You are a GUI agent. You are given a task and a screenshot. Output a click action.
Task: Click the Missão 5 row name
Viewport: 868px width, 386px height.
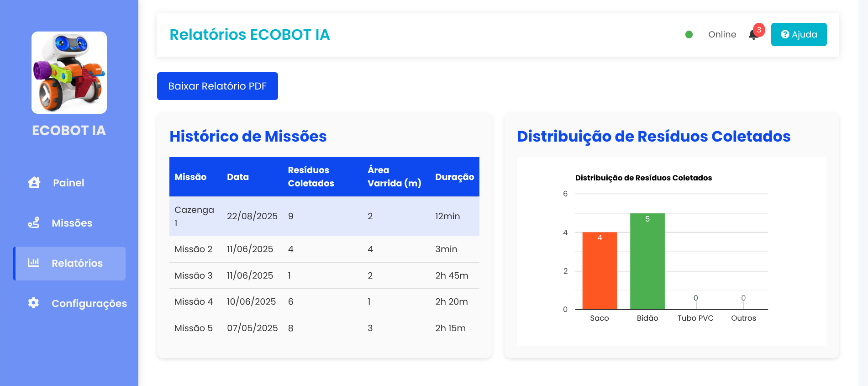pyautogui.click(x=194, y=328)
